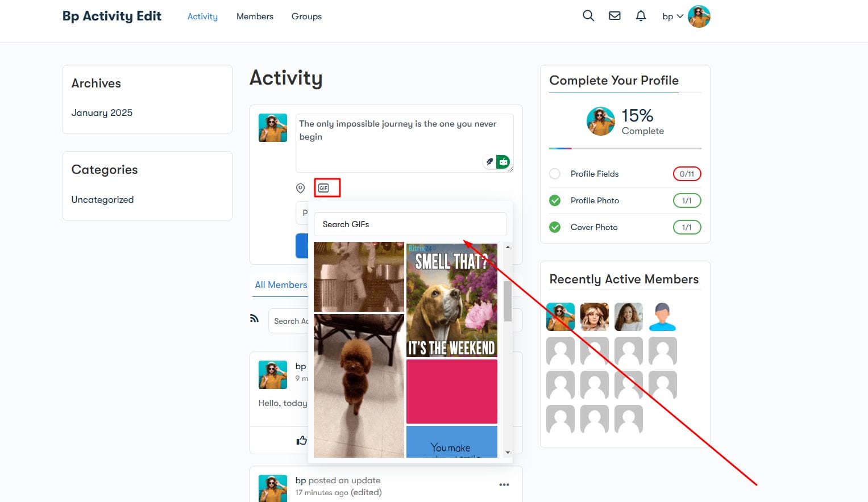Open the notifications bell
Image resolution: width=868 pixels, height=502 pixels.
[x=641, y=16]
